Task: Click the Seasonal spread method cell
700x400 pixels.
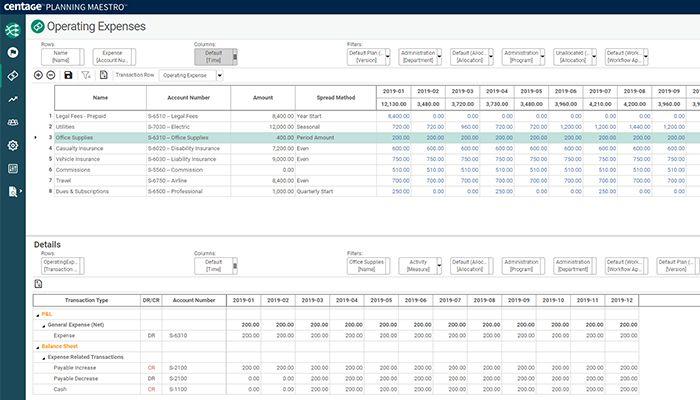Action: click(x=336, y=127)
